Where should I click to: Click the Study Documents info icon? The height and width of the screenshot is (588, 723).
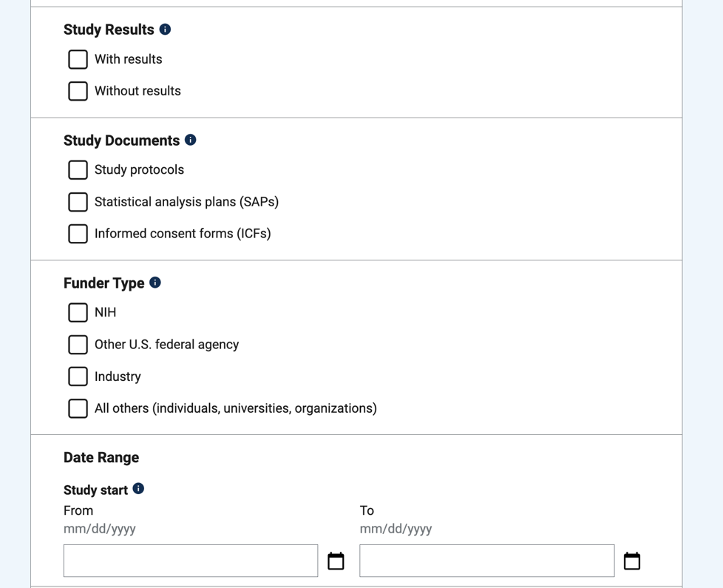(191, 140)
